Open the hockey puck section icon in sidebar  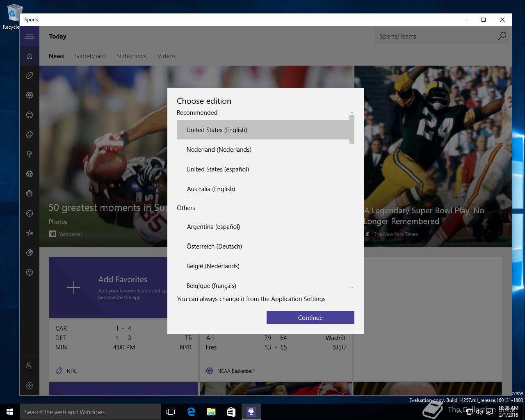(30, 135)
